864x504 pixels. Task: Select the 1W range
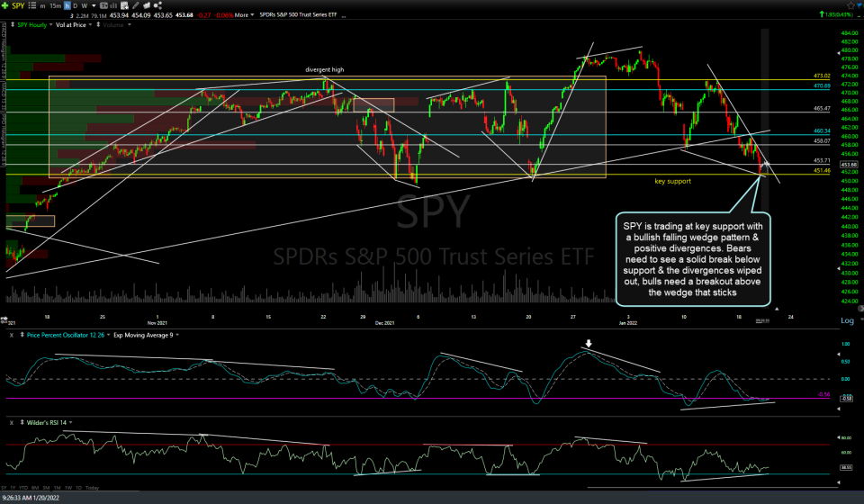pyautogui.click(x=68, y=488)
